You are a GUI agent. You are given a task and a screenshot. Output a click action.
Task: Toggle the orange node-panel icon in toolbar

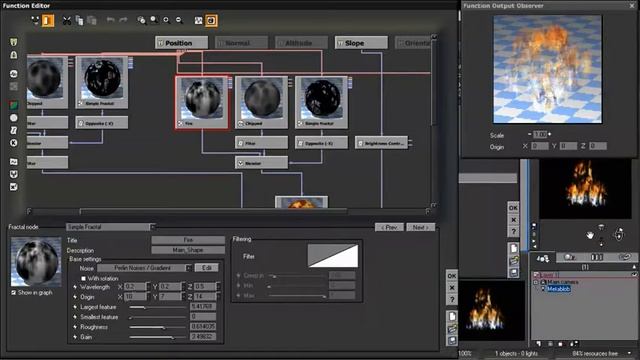point(48,20)
